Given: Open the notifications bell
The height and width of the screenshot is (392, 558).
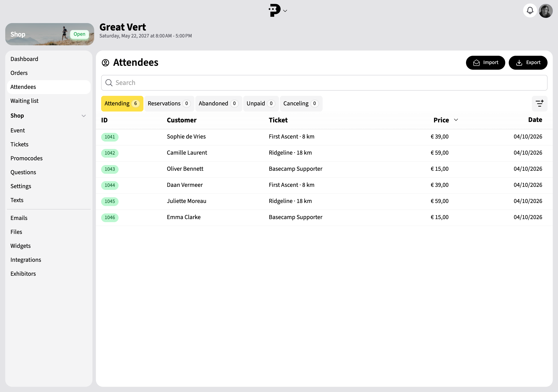Looking at the screenshot, I should pyautogui.click(x=530, y=11).
